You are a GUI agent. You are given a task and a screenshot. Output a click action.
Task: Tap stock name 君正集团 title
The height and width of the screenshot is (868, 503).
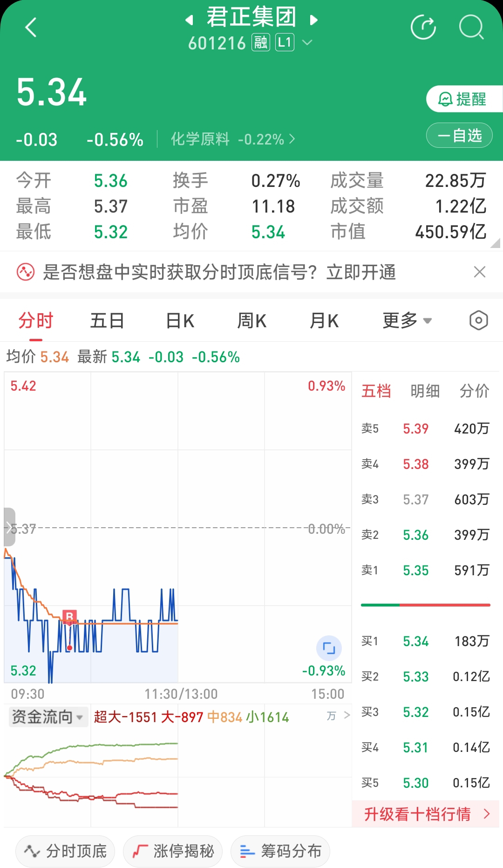pyautogui.click(x=251, y=18)
